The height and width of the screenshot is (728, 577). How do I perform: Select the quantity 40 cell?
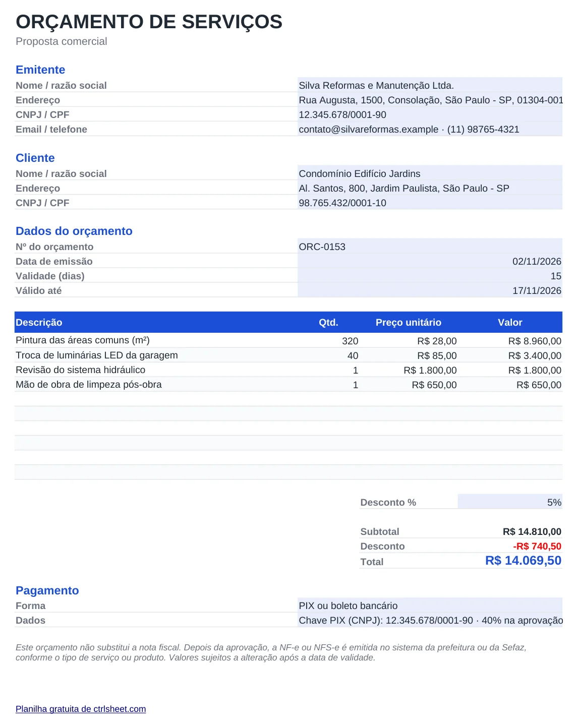(x=329, y=355)
